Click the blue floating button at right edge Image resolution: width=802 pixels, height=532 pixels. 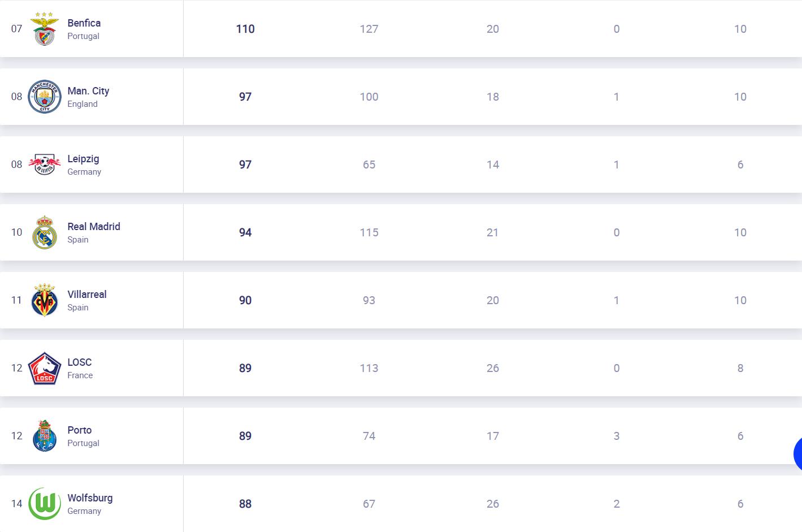(797, 453)
